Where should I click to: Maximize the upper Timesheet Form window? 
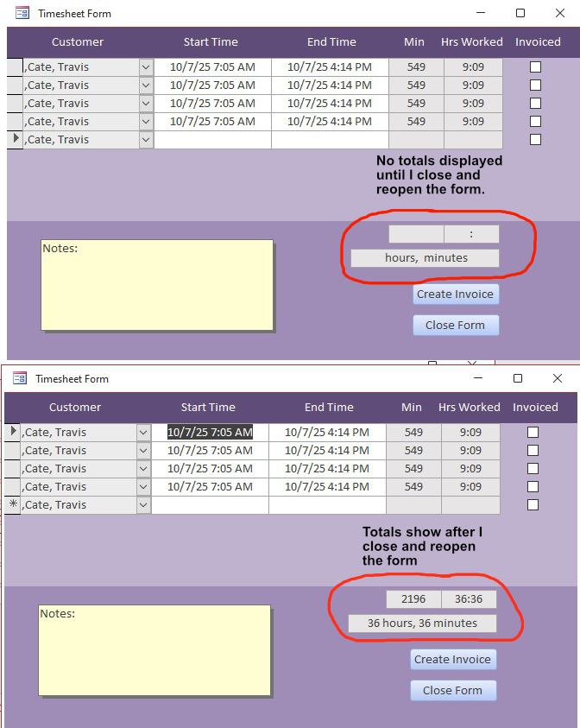pyautogui.click(x=520, y=13)
